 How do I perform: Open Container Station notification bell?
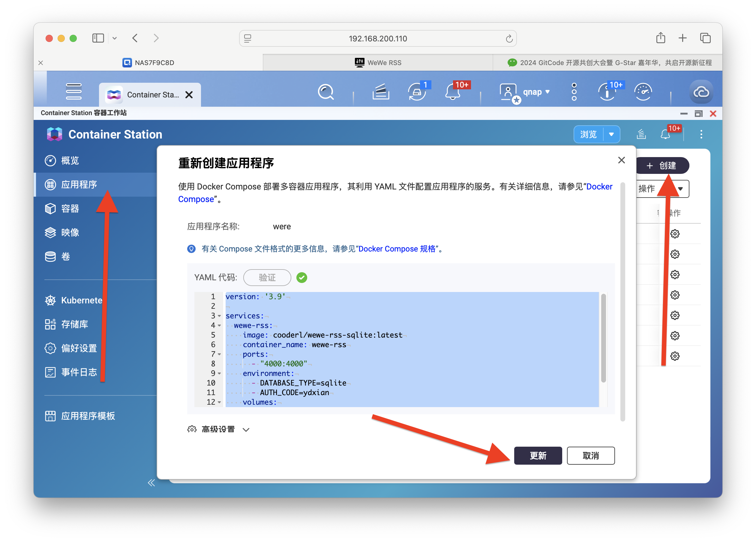pos(665,134)
